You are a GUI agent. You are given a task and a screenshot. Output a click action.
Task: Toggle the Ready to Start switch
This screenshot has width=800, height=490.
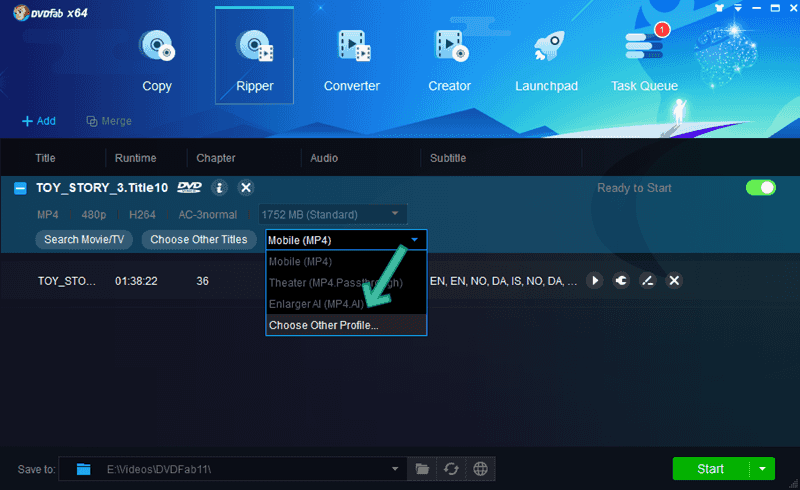tap(761, 188)
